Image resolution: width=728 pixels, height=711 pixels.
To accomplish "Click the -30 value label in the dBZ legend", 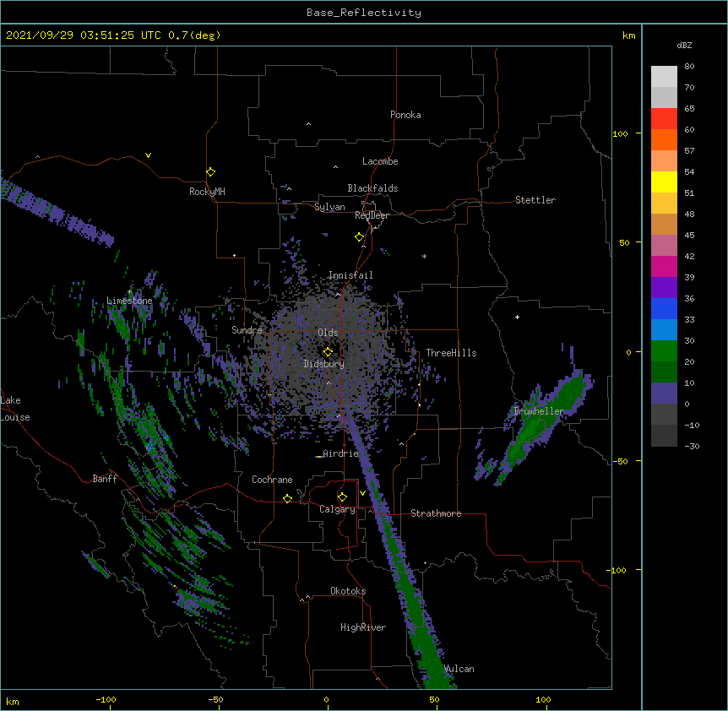I will 692,447.
